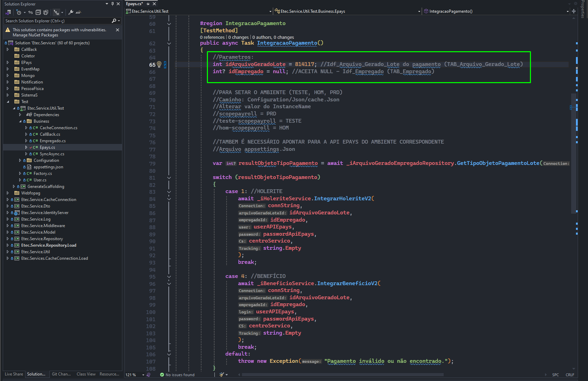Open the editor tab list dropdown arrow
Image resolution: width=588 pixels, height=381 pixels.
(x=569, y=4)
